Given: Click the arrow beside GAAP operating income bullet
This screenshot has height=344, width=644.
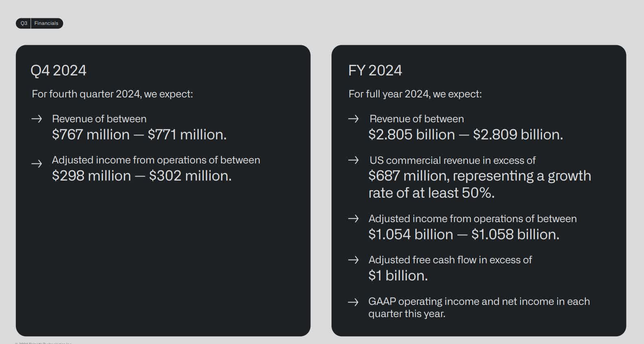Looking at the screenshot, I should click(x=353, y=302).
